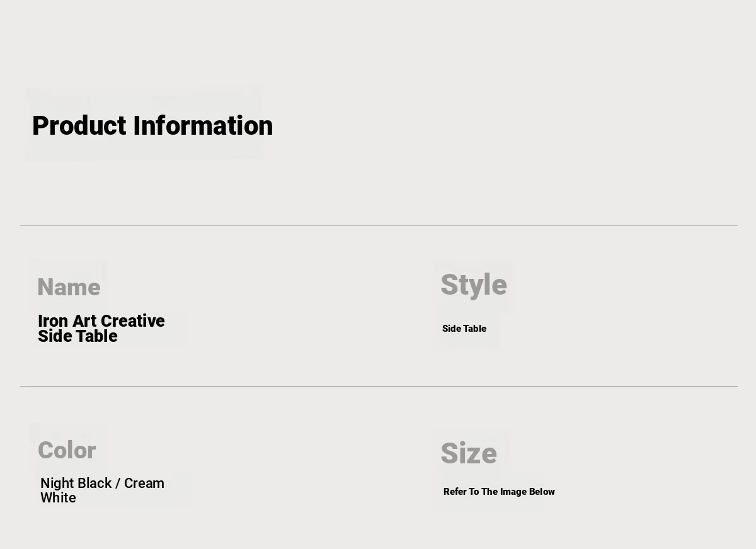
Task: Click the Night Black / Cream White value
Action: 102,490
